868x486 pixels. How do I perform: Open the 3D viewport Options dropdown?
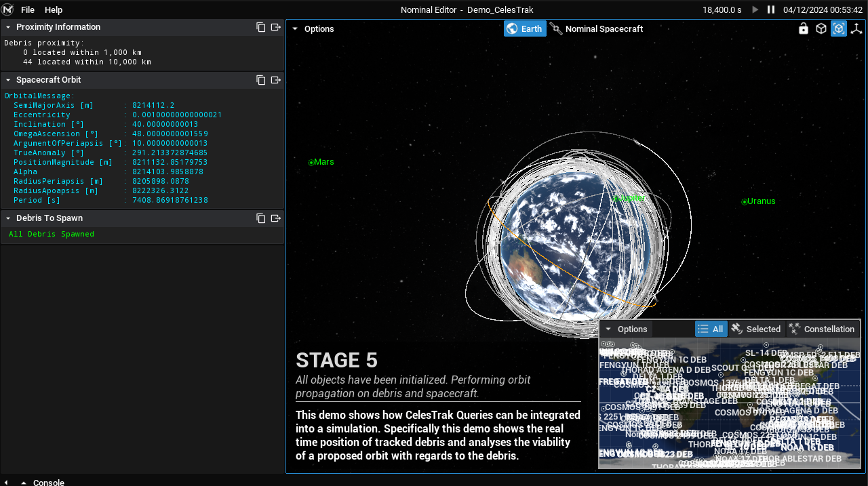[313, 29]
